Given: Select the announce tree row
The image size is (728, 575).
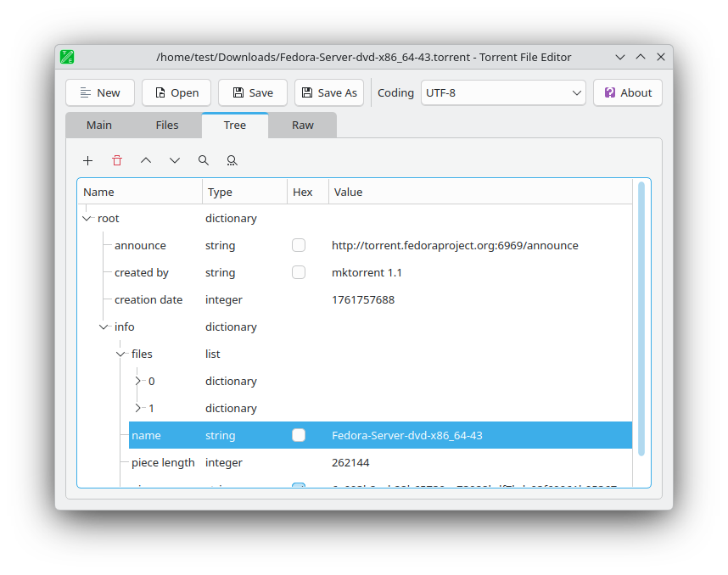Looking at the screenshot, I should click(355, 245).
